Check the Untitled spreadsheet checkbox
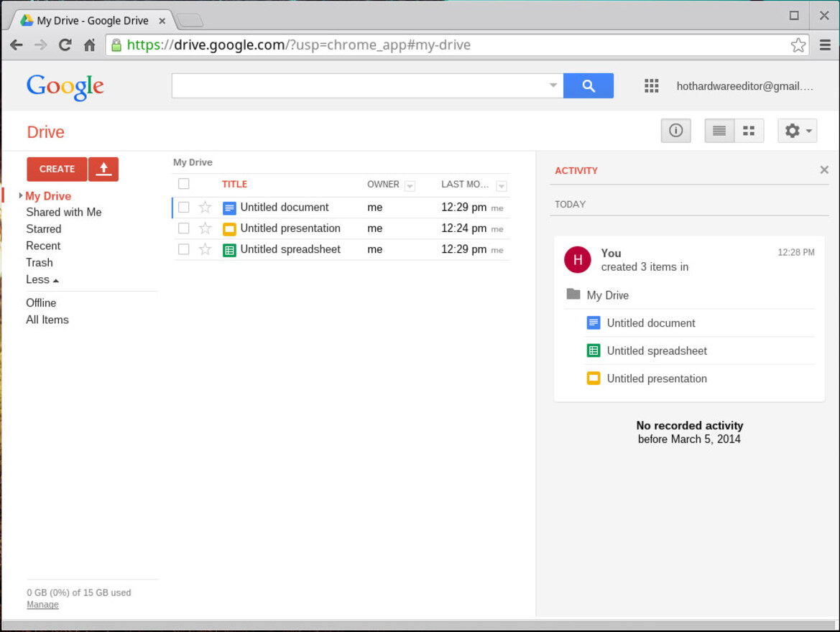 tap(184, 249)
